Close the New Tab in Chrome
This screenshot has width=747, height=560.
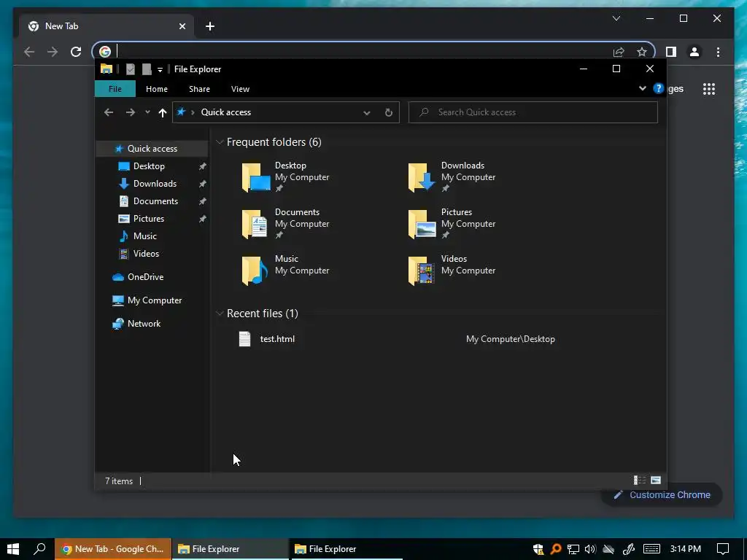click(x=182, y=26)
